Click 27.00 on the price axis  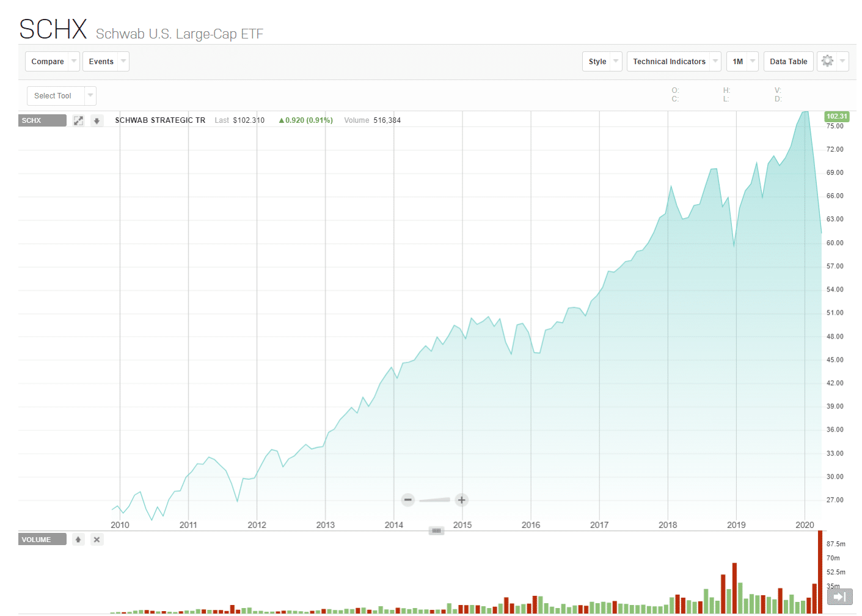tap(835, 500)
